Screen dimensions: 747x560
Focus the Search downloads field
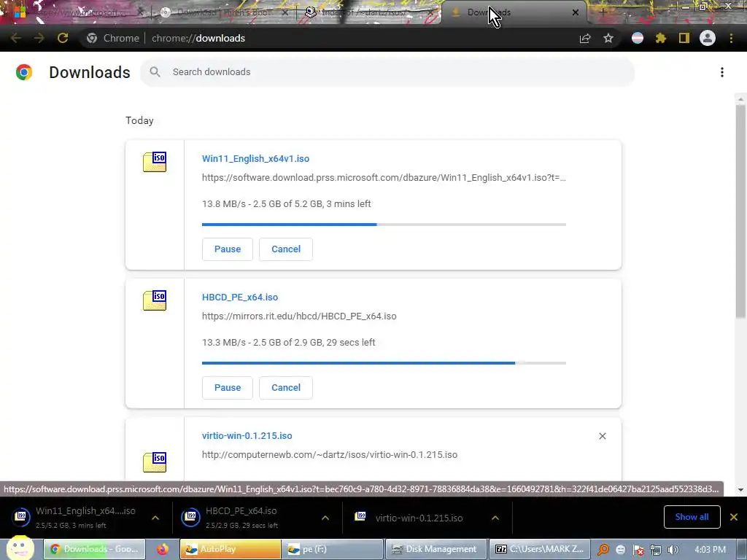pyautogui.click(x=387, y=72)
